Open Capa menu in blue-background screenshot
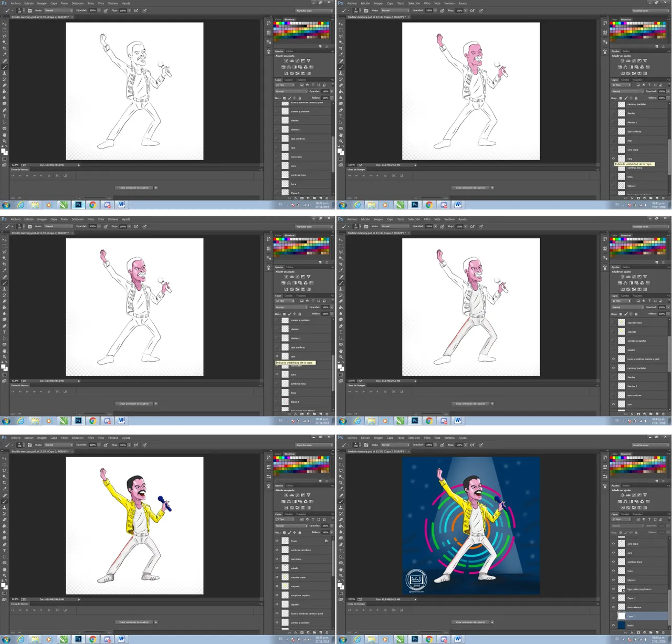 [390, 438]
